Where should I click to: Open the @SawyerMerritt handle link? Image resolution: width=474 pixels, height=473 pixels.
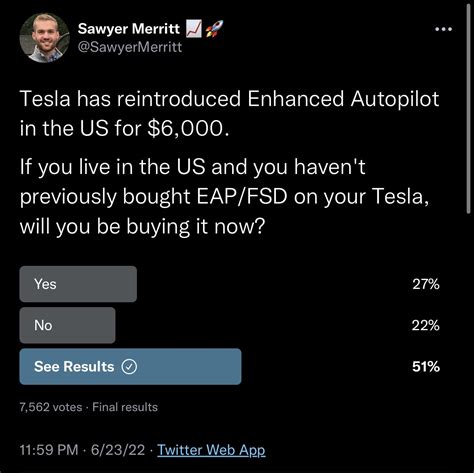130,47
